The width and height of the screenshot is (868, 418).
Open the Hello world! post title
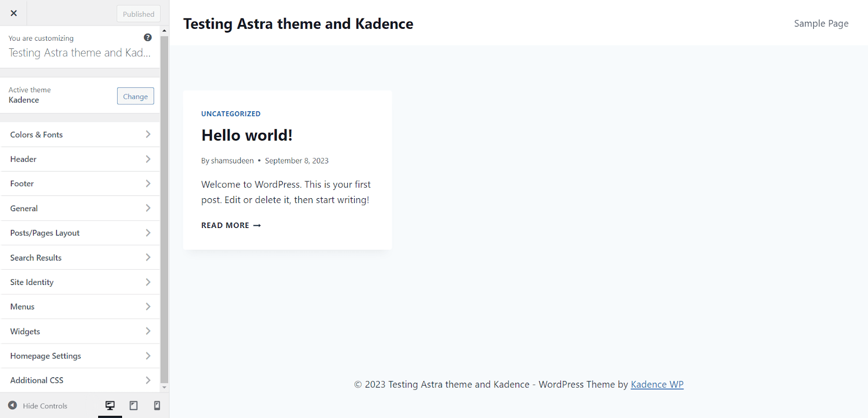click(x=247, y=135)
